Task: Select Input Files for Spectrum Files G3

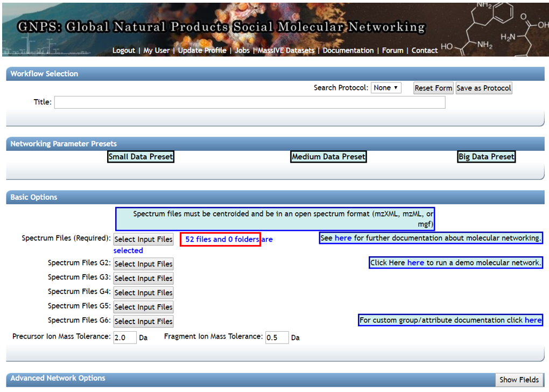Action: coord(144,278)
